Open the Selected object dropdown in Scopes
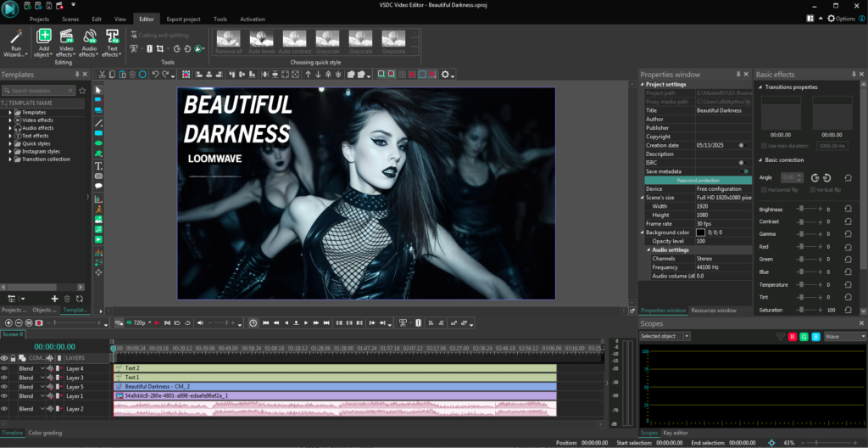Screen dimensions: 868x448 665,336
